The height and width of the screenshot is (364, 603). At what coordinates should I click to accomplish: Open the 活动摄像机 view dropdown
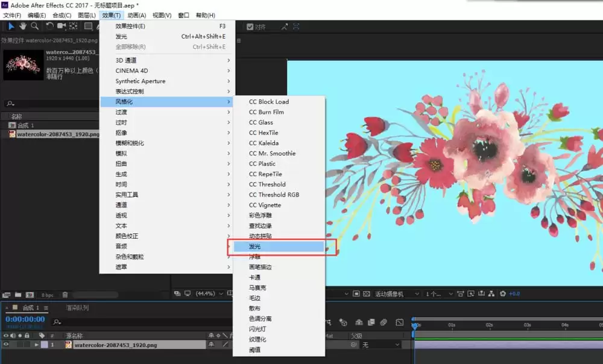(397, 293)
